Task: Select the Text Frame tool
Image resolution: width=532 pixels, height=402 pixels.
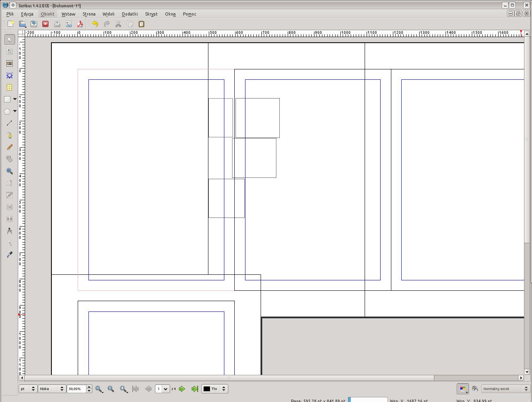Action: pos(10,51)
